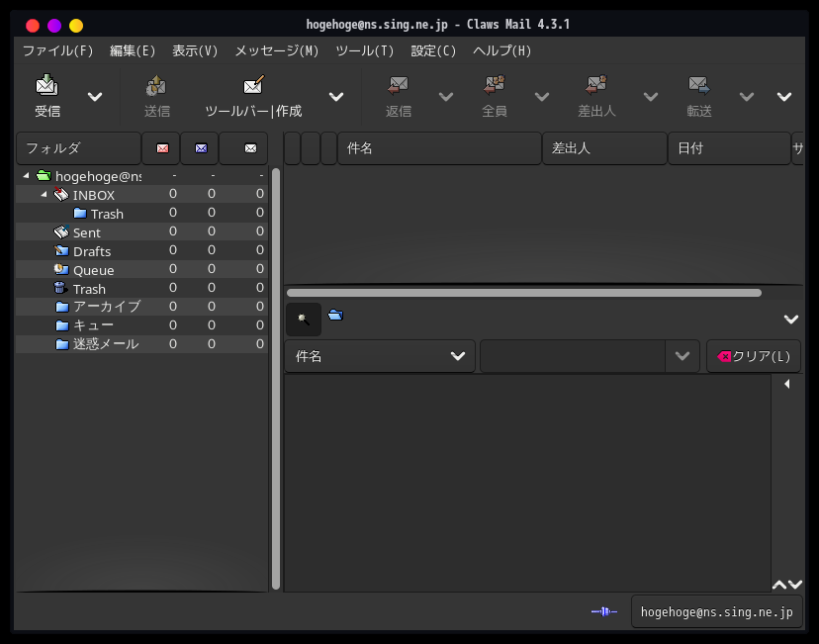This screenshot has height=644, width=819.
Task: Toggle the quick search magnifier button
Action: coord(304,319)
